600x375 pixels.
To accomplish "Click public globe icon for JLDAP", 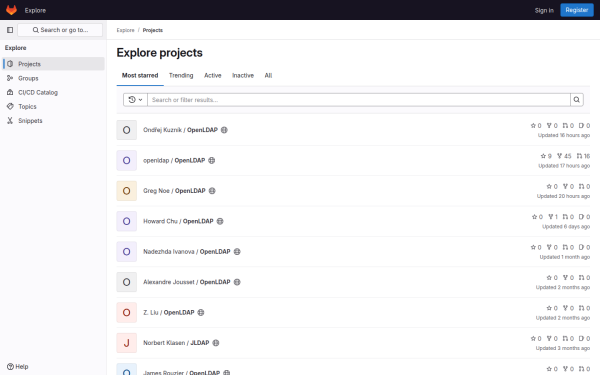I will pos(216,343).
